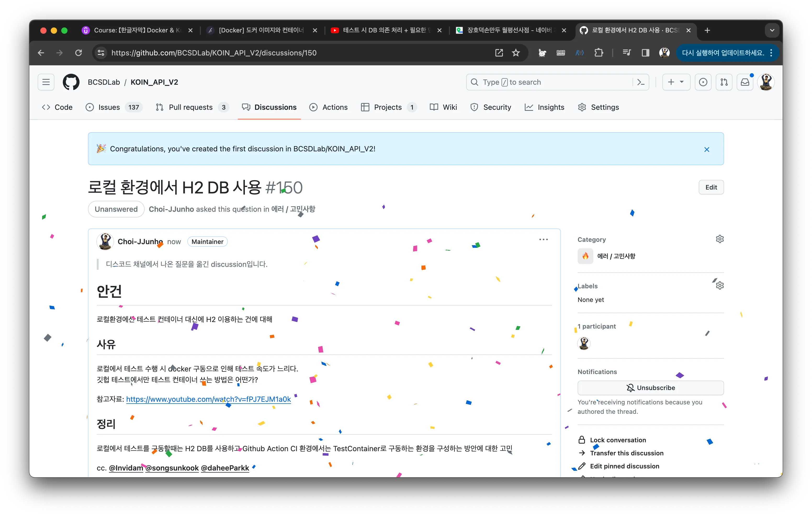
Task: Open notifications inbox icon
Action: coord(745,82)
